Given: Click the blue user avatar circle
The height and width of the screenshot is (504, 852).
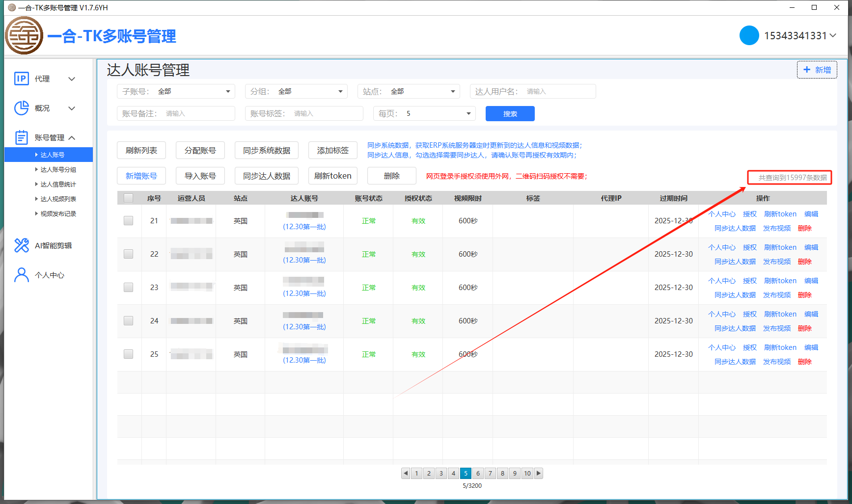Looking at the screenshot, I should (749, 35).
